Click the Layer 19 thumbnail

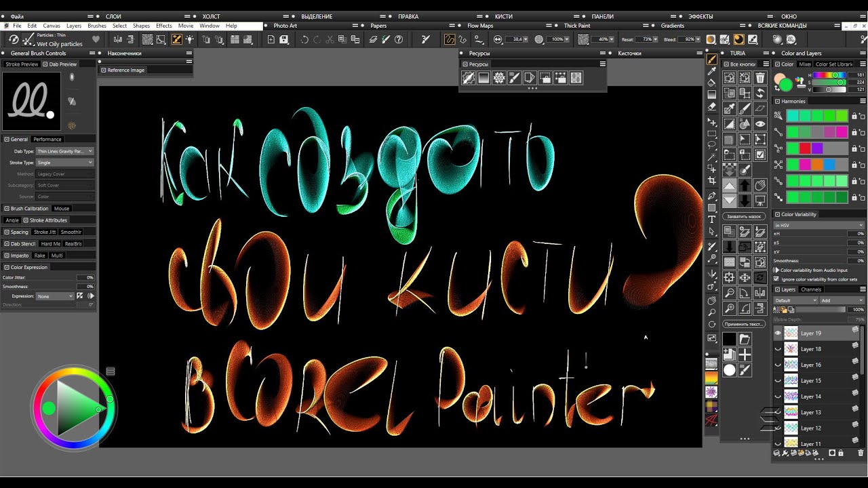point(791,333)
